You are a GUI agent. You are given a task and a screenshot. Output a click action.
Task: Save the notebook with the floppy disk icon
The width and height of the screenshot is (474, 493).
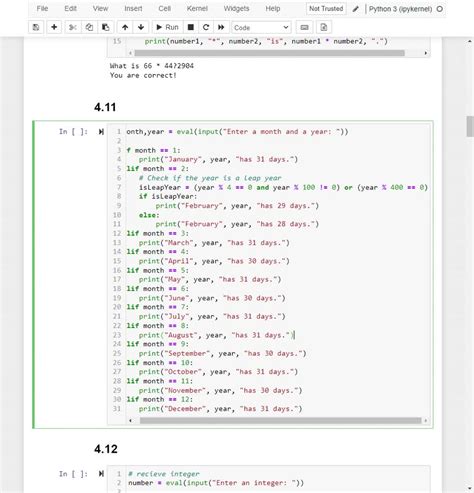pos(36,27)
